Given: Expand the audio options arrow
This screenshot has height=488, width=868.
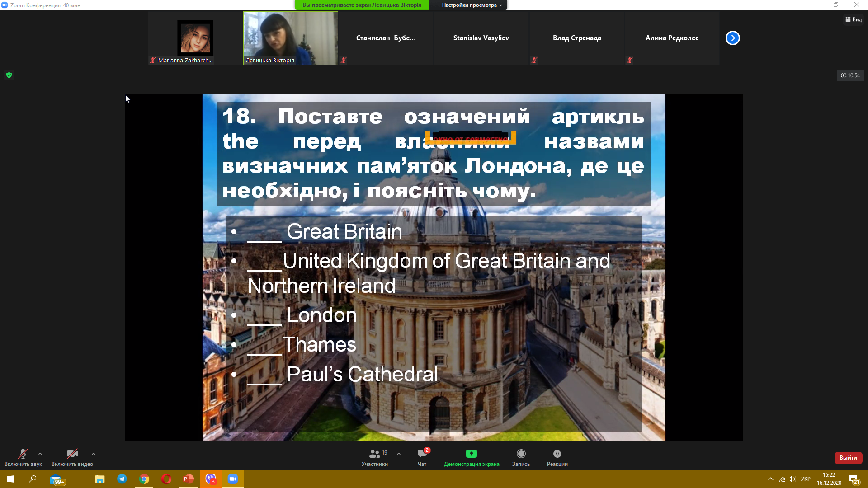Looking at the screenshot, I should [40, 454].
